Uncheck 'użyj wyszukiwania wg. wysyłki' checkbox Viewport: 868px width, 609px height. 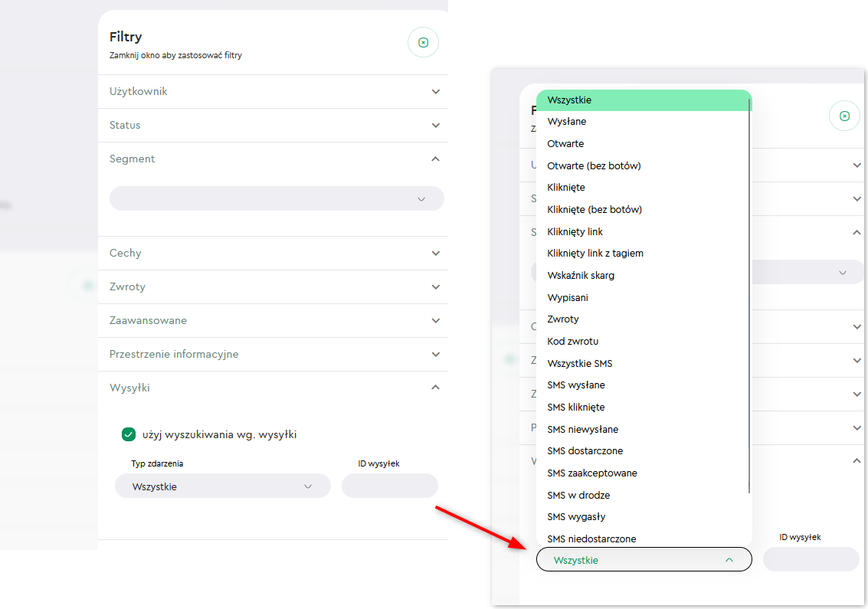[x=129, y=434]
